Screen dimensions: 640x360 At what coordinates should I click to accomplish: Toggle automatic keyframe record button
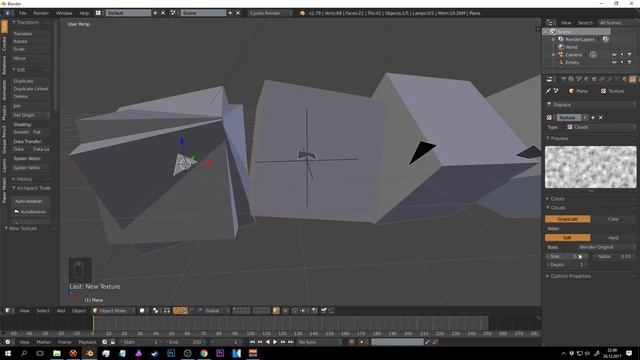click(351, 342)
